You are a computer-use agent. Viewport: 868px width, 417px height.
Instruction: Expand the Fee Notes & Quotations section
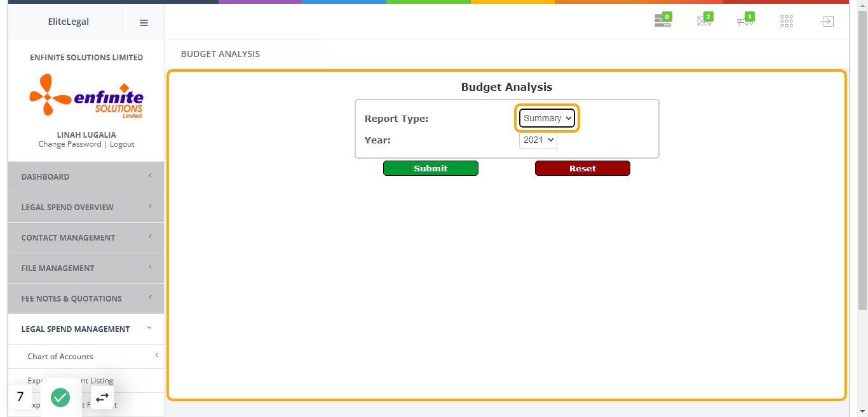point(86,298)
